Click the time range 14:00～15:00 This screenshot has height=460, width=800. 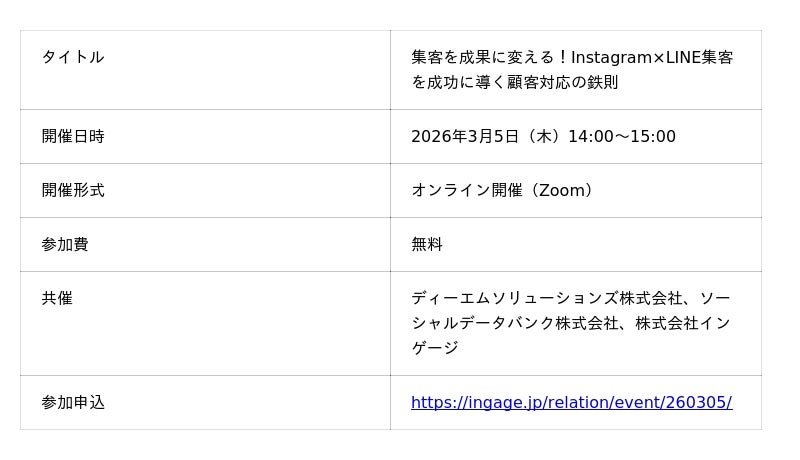[x=622, y=136]
